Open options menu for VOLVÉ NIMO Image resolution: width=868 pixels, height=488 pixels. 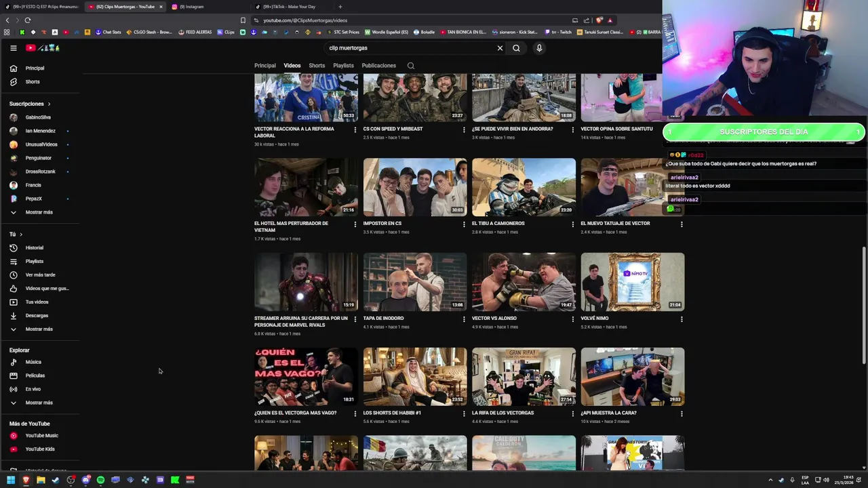pos(682,319)
